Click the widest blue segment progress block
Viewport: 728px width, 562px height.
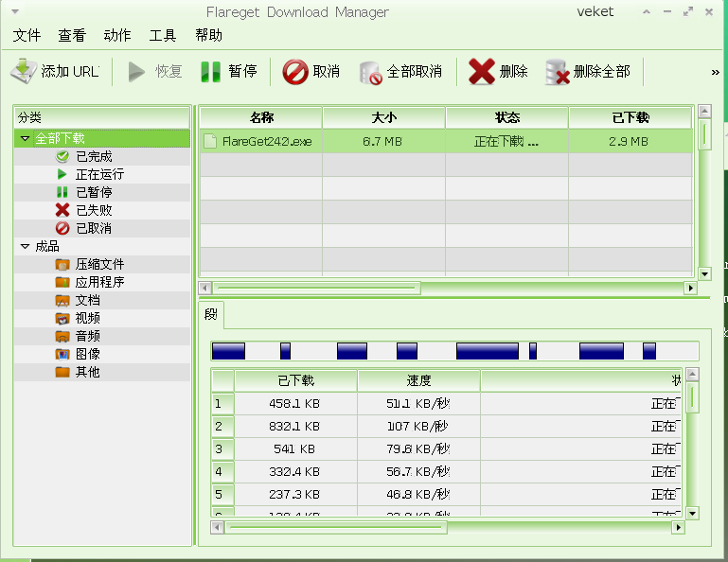(x=488, y=351)
